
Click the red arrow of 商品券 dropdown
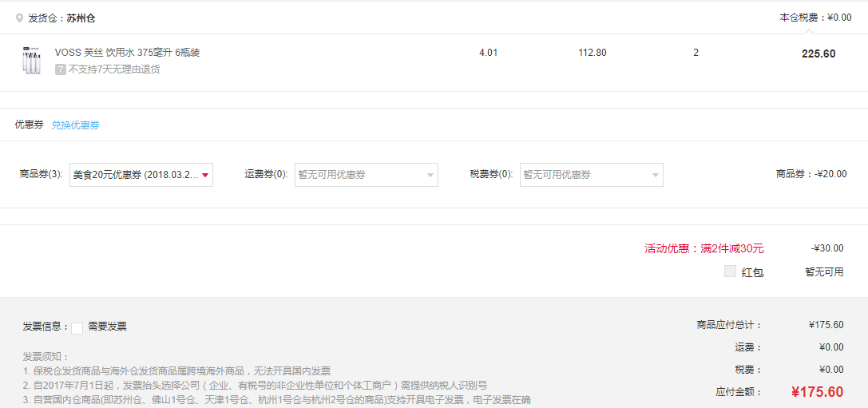pyautogui.click(x=204, y=176)
